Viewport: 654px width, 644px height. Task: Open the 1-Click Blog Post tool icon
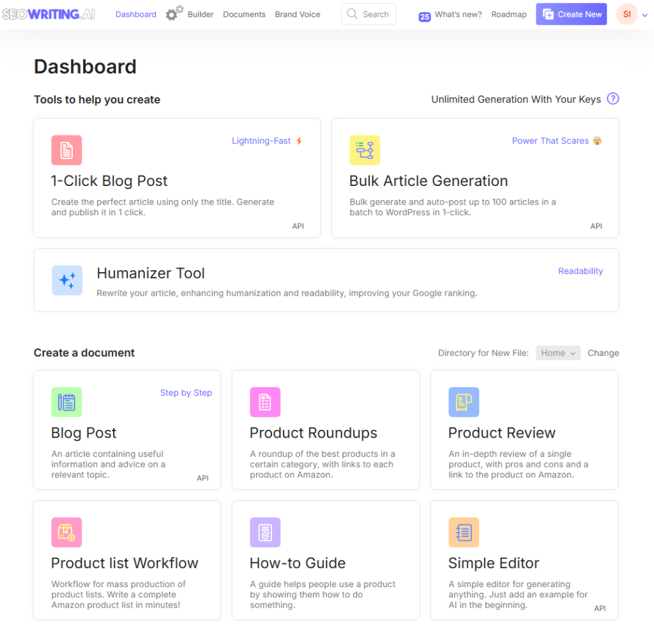pyautogui.click(x=66, y=149)
